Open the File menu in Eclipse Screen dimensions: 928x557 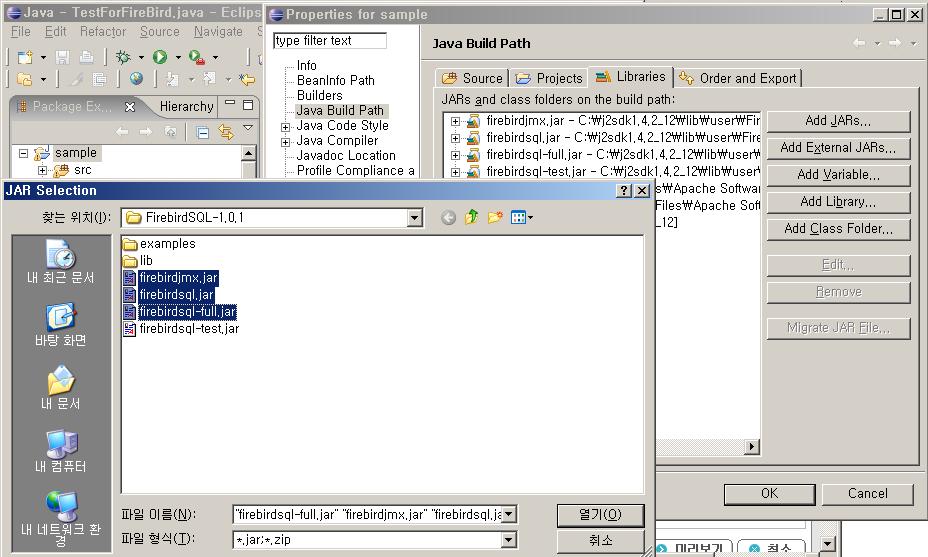[21, 31]
